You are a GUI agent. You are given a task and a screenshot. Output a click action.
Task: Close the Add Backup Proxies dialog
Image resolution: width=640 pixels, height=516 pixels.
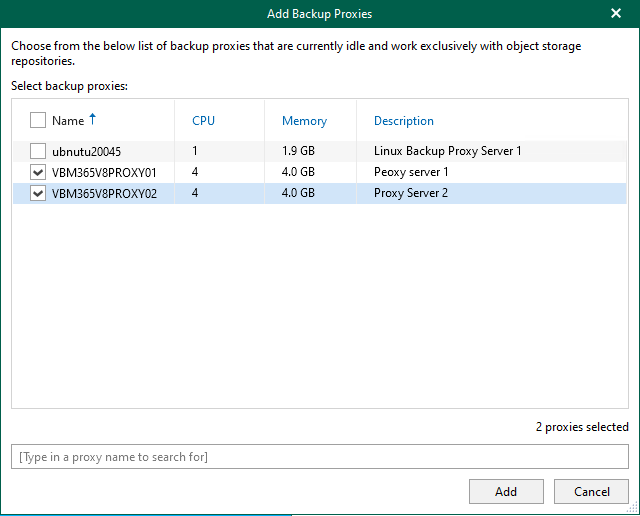pos(615,14)
